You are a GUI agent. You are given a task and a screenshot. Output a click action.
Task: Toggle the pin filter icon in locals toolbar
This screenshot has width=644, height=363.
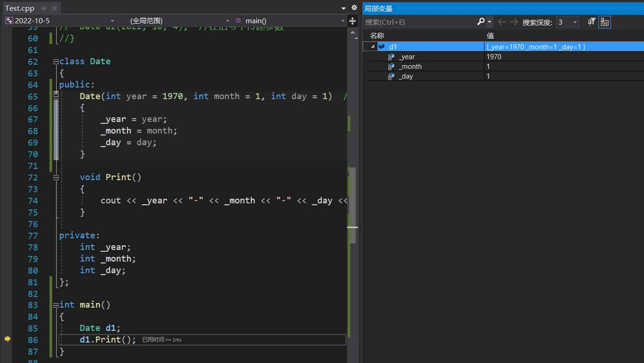591,22
